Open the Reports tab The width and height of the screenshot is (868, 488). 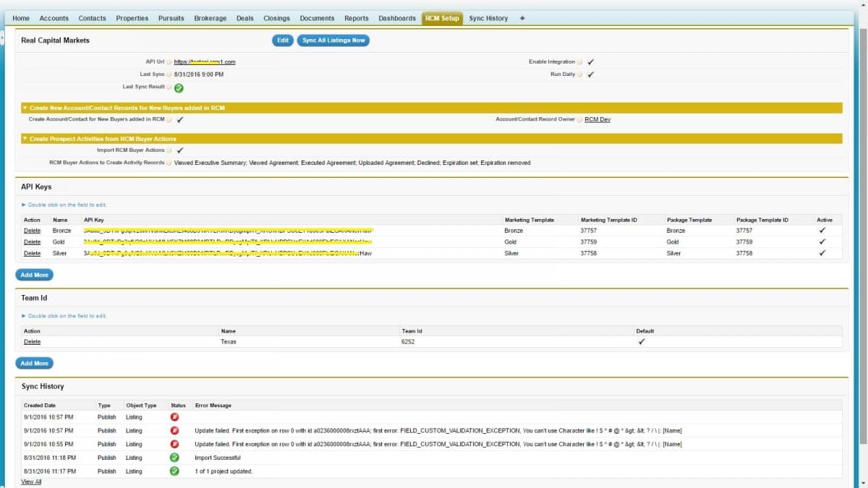click(x=357, y=18)
